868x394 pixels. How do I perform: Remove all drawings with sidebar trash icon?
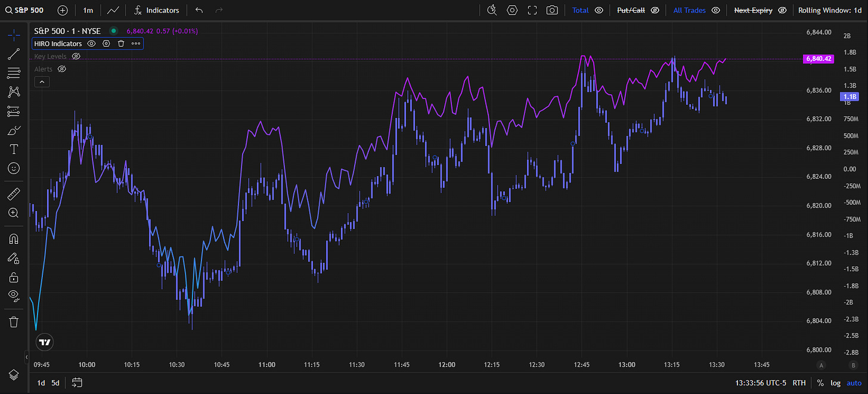[x=14, y=322]
